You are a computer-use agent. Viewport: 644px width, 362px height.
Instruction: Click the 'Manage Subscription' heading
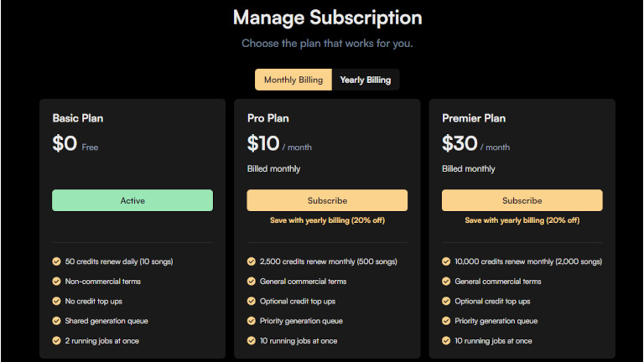click(x=327, y=18)
